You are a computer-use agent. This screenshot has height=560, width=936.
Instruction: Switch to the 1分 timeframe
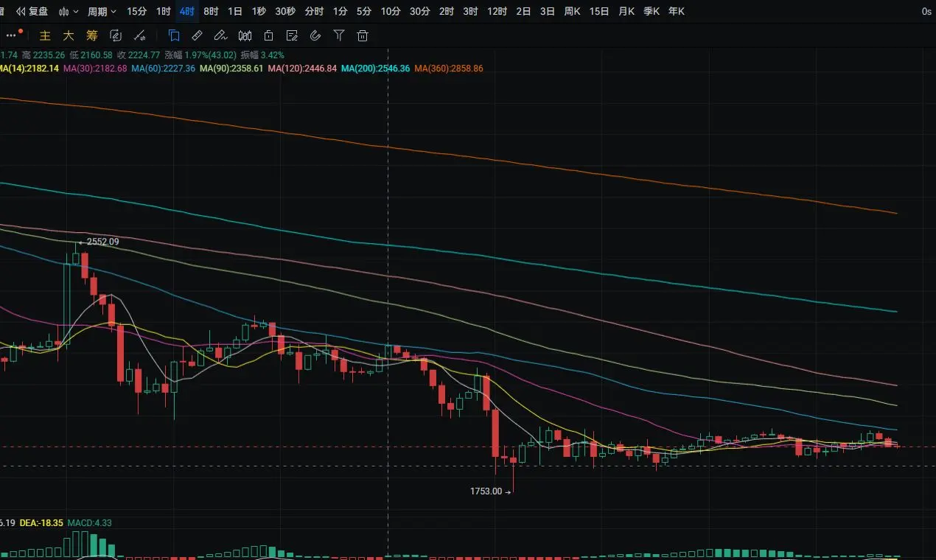coord(340,11)
